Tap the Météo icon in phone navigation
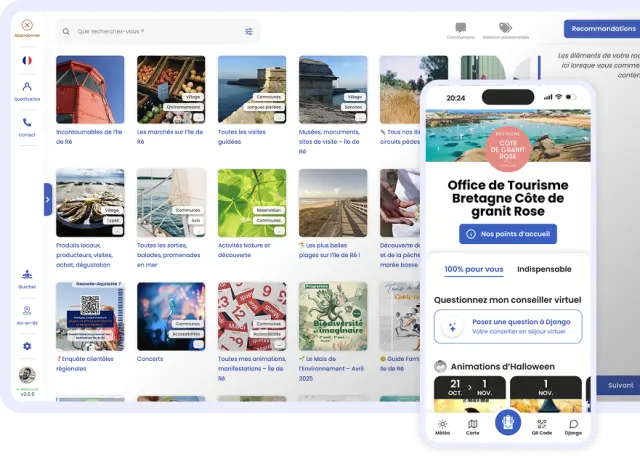This screenshot has height=459, width=640. coord(442,424)
